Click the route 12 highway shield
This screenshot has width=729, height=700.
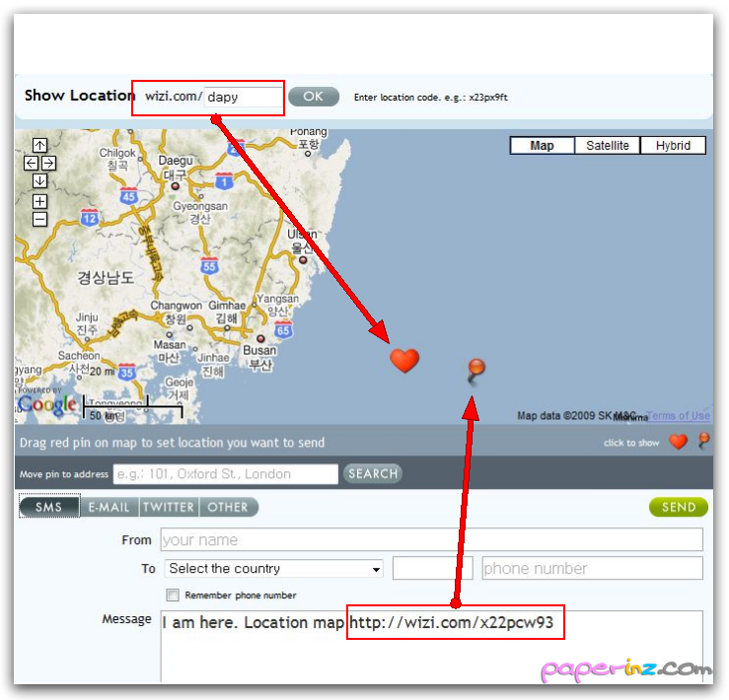click(x=89, y=218)
